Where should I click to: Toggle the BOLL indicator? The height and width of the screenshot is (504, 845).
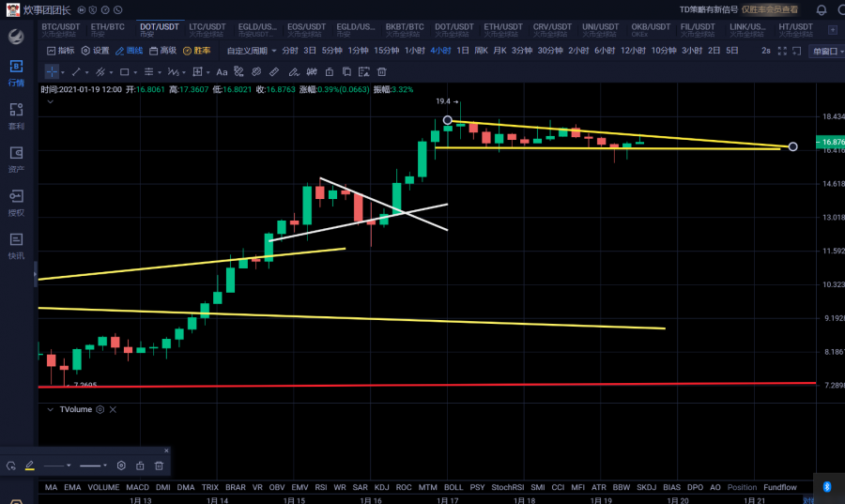[x=453, y=487]
